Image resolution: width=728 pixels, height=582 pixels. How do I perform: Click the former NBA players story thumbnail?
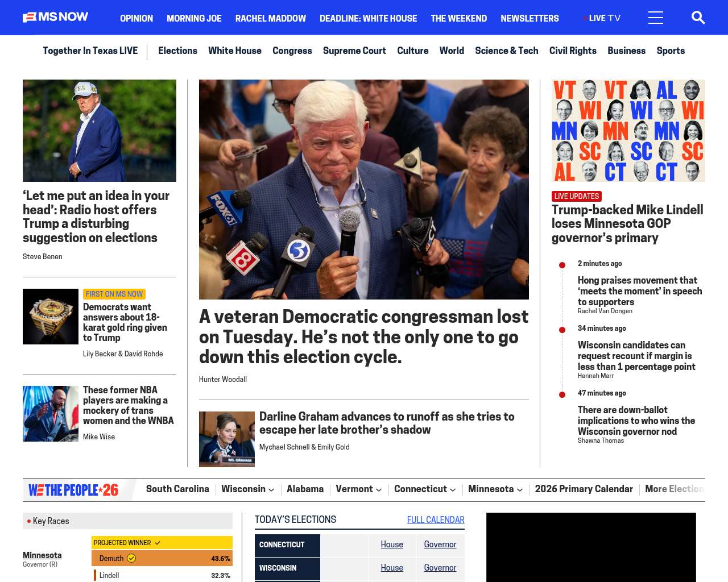pyautogui.click(x=51, y=414)
